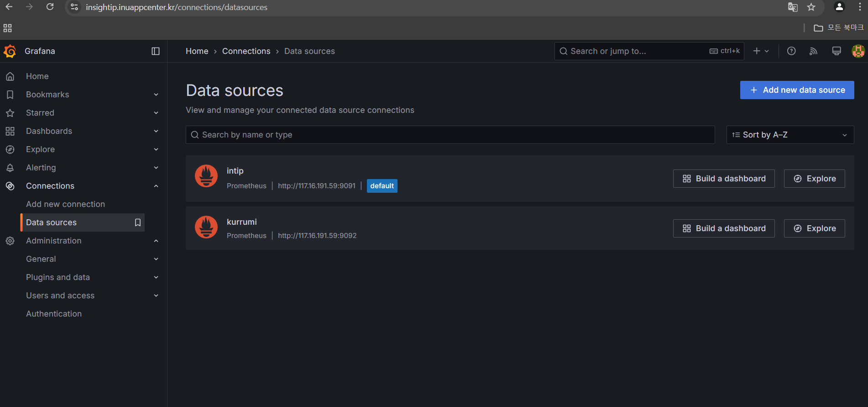Click the browser address bar URL
The height and width of the screenshot is (407, 868).
tap(177, 7)
